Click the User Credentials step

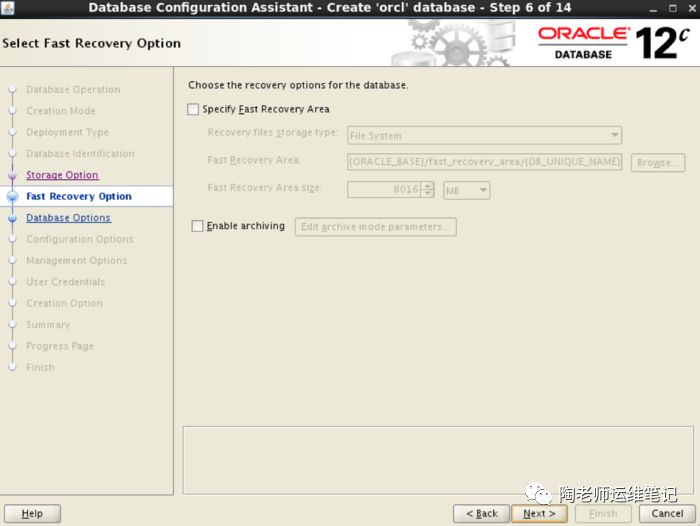66,282
